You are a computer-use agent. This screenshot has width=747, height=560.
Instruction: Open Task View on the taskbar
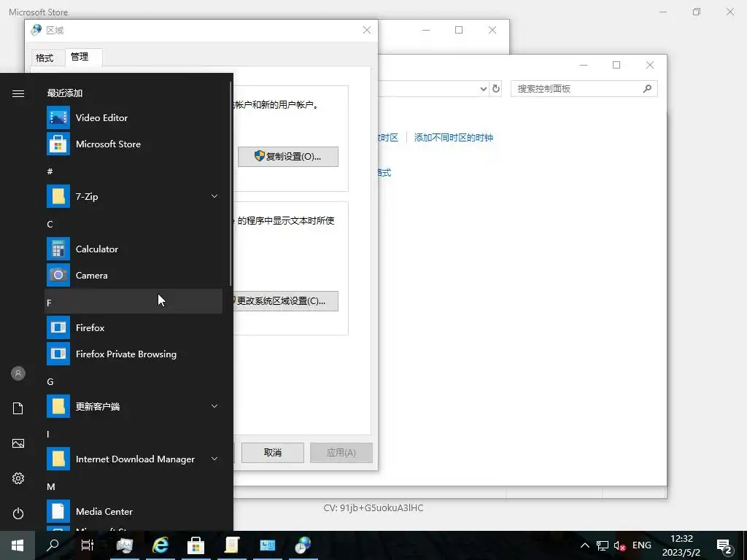click(88, 545)
